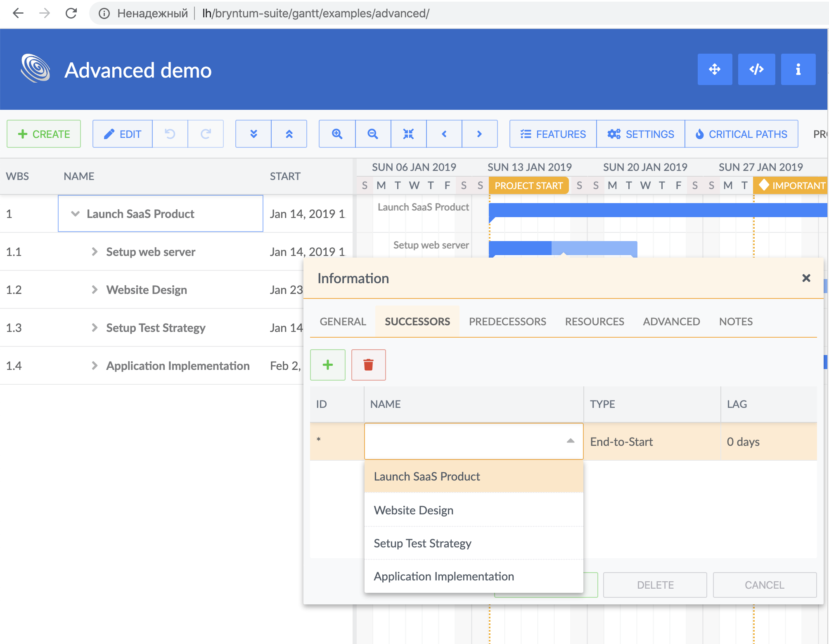
Task: Open the code viewer icon in header
Action: point(756,69)
